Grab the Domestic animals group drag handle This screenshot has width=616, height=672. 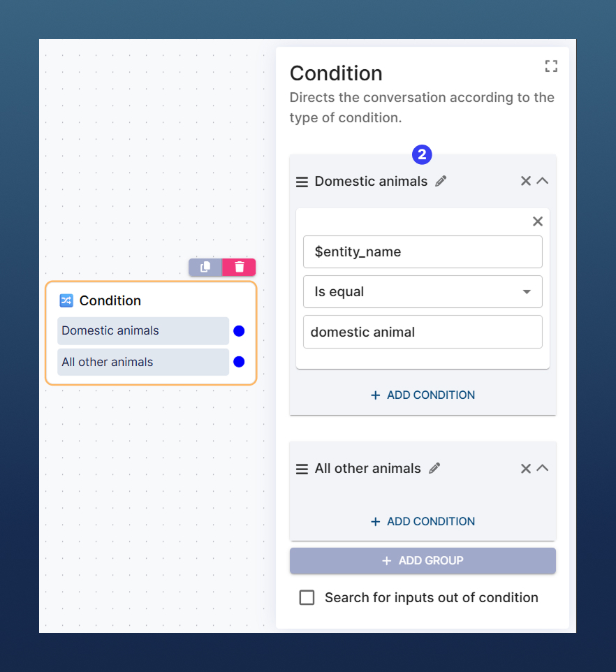(x=302, y=182)
